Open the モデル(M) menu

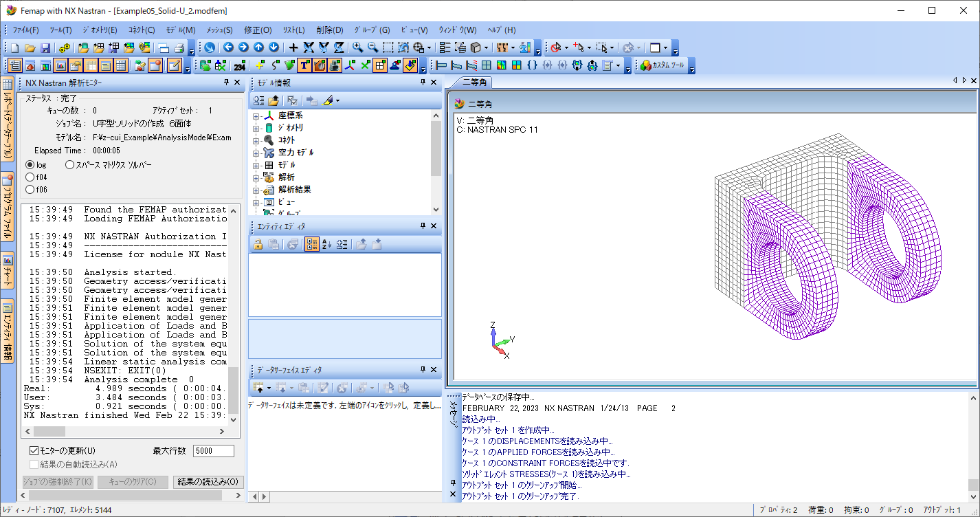pyautogui.click(x=181, y=30)
